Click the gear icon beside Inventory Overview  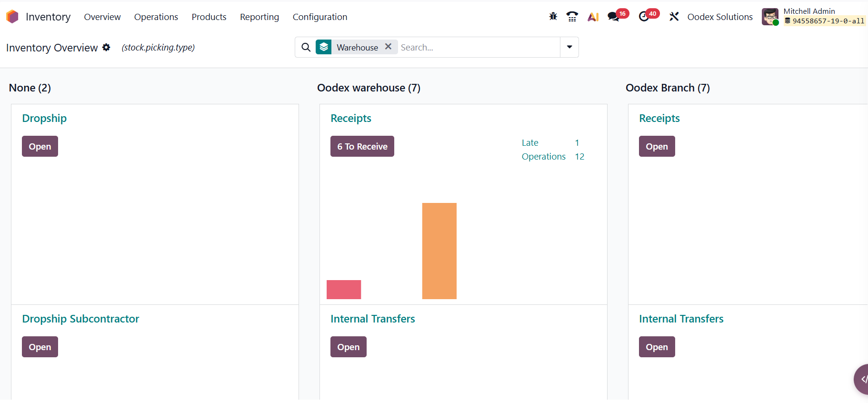106,48
